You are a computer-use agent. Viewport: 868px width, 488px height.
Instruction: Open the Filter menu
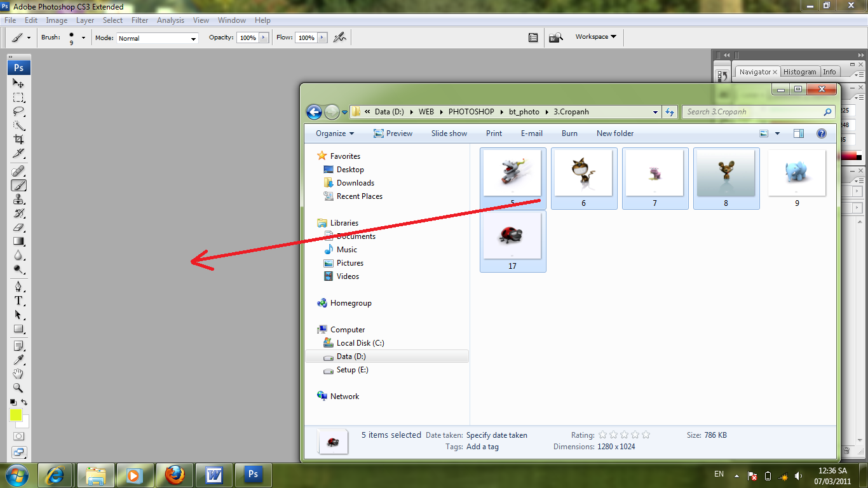click(140, 20)
